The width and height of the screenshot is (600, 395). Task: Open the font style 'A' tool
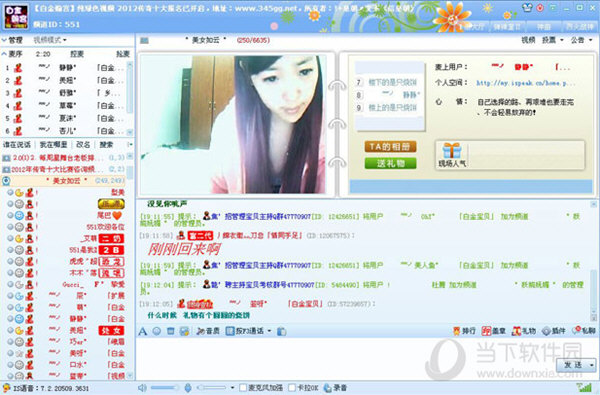[143, 331]
